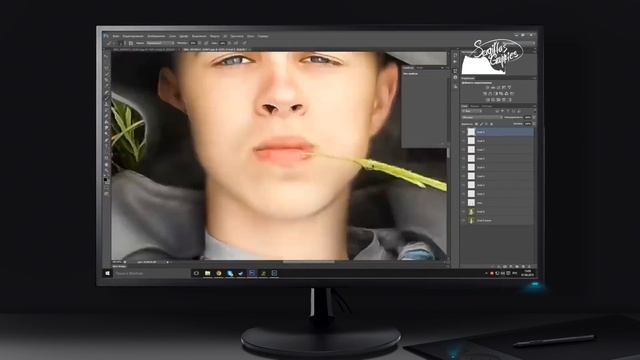This screenshot has width=640, height=360.
Task: Open the layer filter kind dropdown
Action: 473,111
